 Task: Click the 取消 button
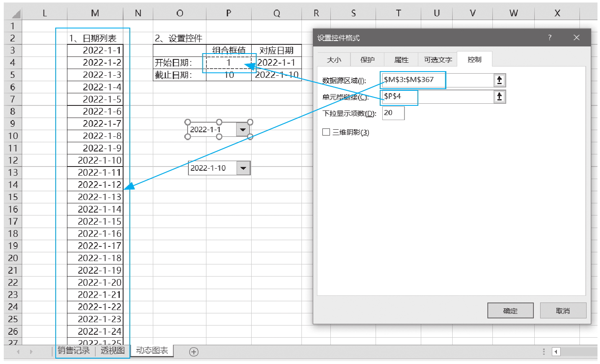[563, 311]
